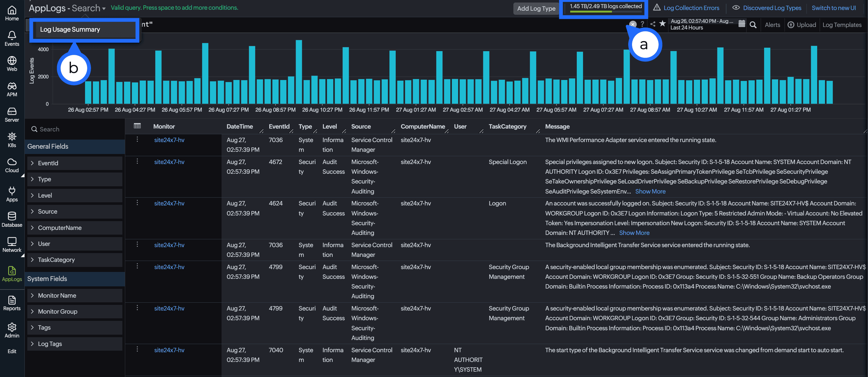The height and width of the screenshot is (377, 868).
Task: Open the AppLogs Search dropdown arrow
Action: coord(104,9)
